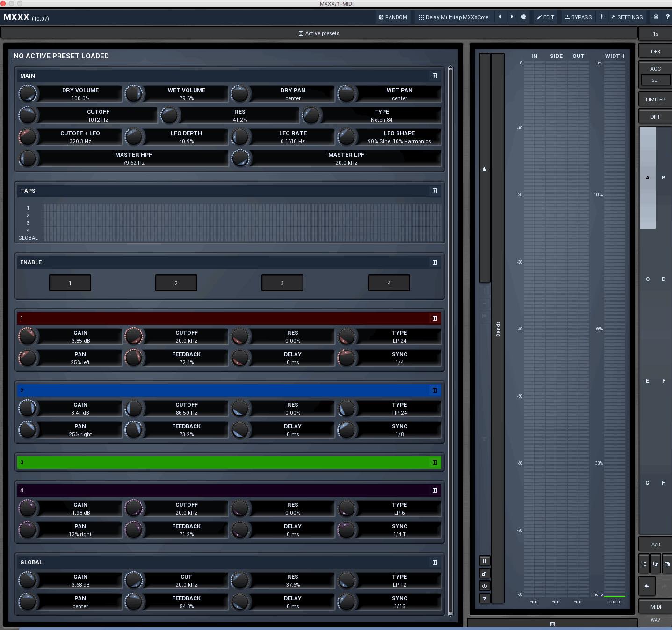Click the DRY VOLUME knob
Screen dimensions: 672x630
point(28,94)
